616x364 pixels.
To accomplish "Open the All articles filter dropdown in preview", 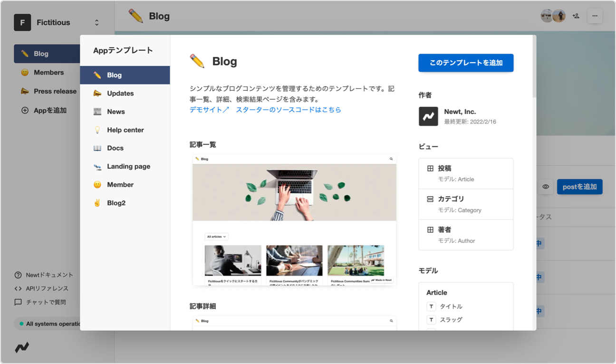I will (x=216, y=236).
